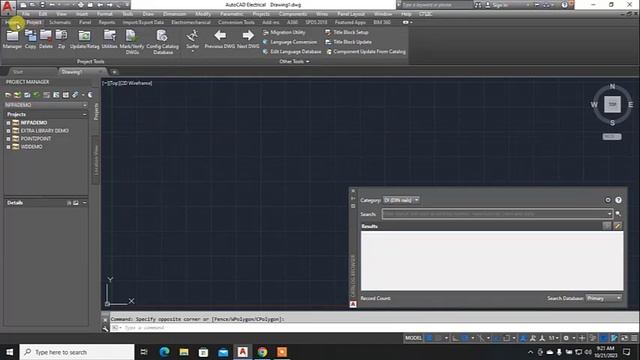
Task: Toggle the status bar customization menu icon
Action: (x=634, y=338)
